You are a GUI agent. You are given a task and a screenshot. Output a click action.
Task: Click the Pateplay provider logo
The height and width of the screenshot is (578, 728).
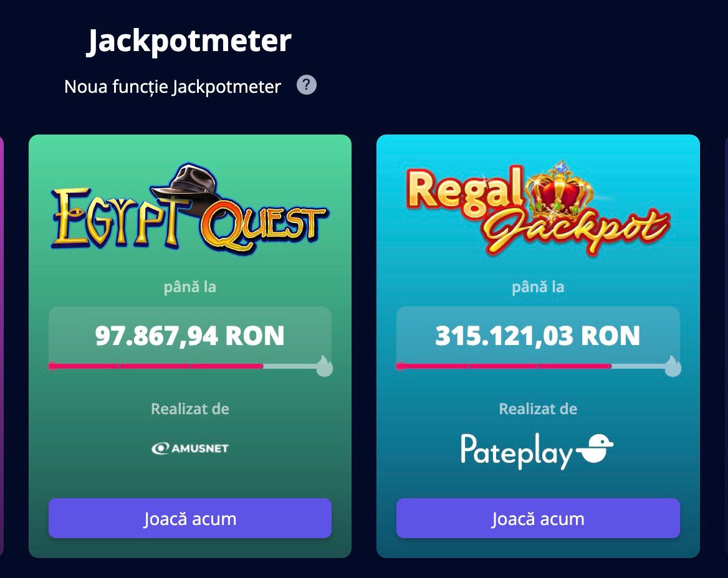(x=537, y=450)
